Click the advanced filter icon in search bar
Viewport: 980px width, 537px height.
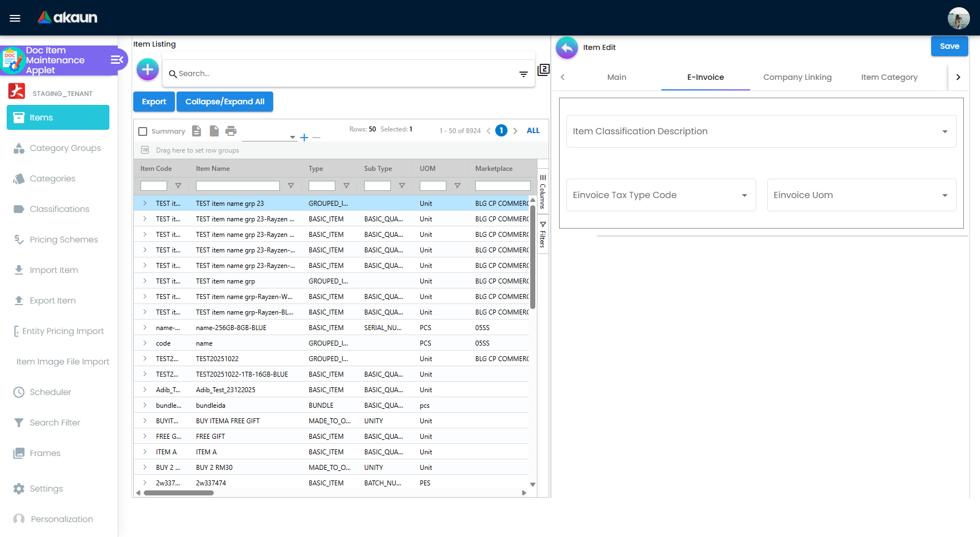click(x=523, y=74)
